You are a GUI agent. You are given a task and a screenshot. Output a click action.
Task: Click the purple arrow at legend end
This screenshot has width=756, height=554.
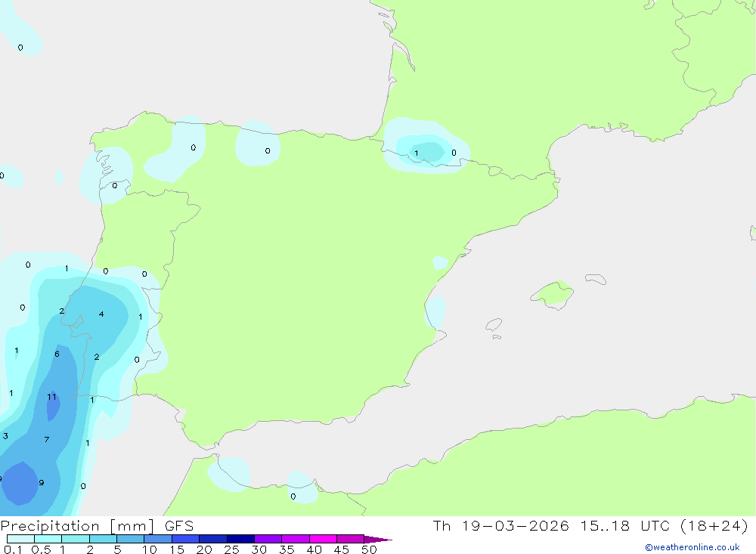[377, 540]
